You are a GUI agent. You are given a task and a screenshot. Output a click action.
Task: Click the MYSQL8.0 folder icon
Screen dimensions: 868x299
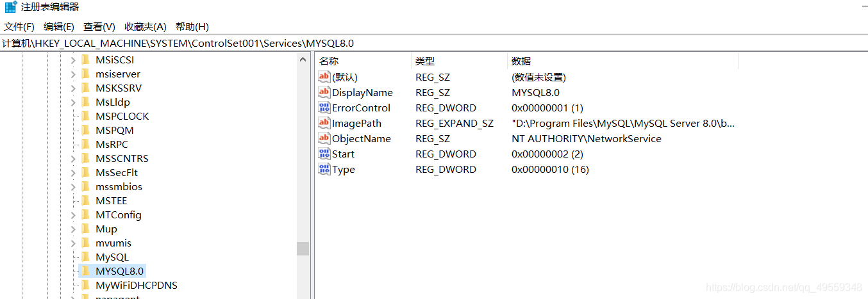point(85,271)
